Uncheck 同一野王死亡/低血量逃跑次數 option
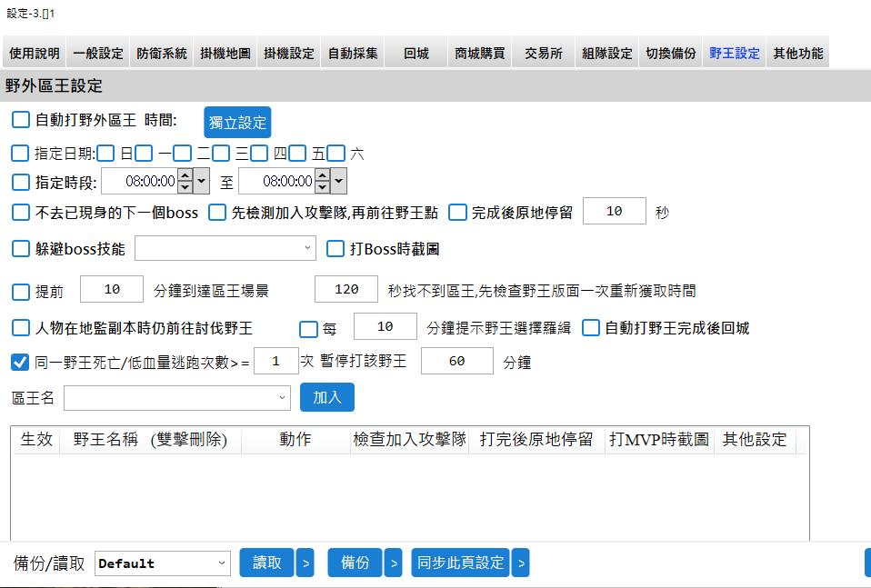871x588 pixels. (20, 362)
